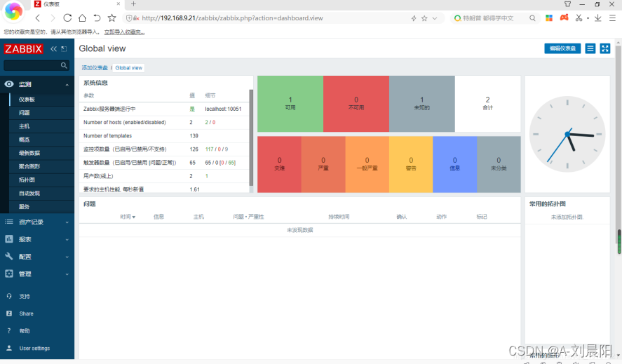Open the dashboard actions hamburger menu
The image size is (622, 364).
[x=590, y=48]
